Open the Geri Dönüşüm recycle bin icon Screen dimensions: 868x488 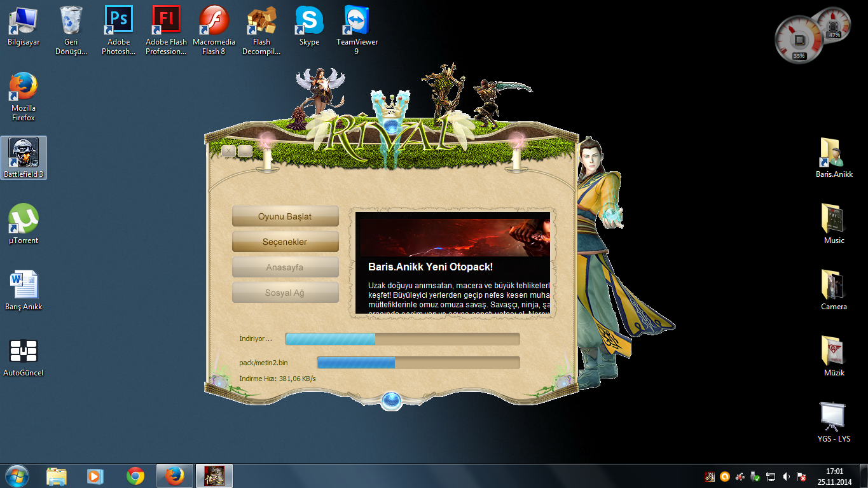(x=71, y=30)
